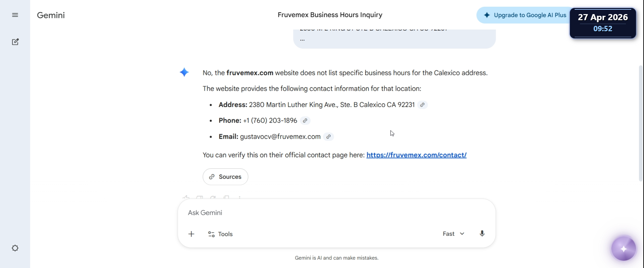Click the source link icon after Phone number

click(x=305, y=121)
